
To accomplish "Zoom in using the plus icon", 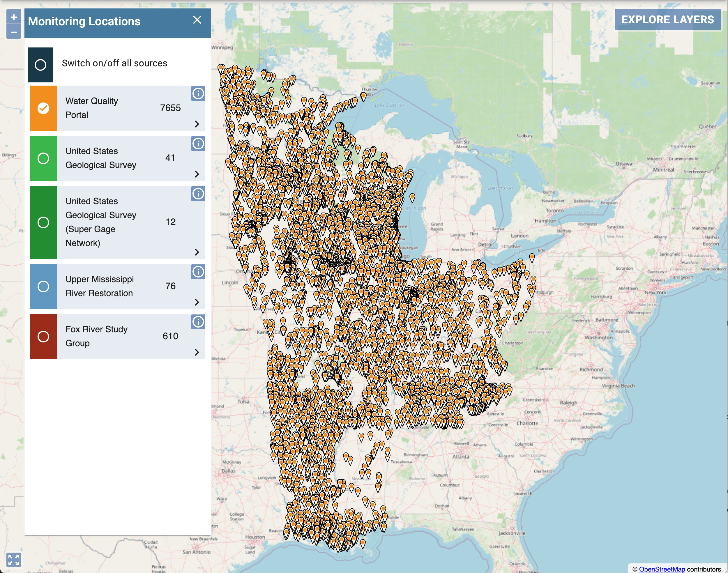I will coord(13,18).
